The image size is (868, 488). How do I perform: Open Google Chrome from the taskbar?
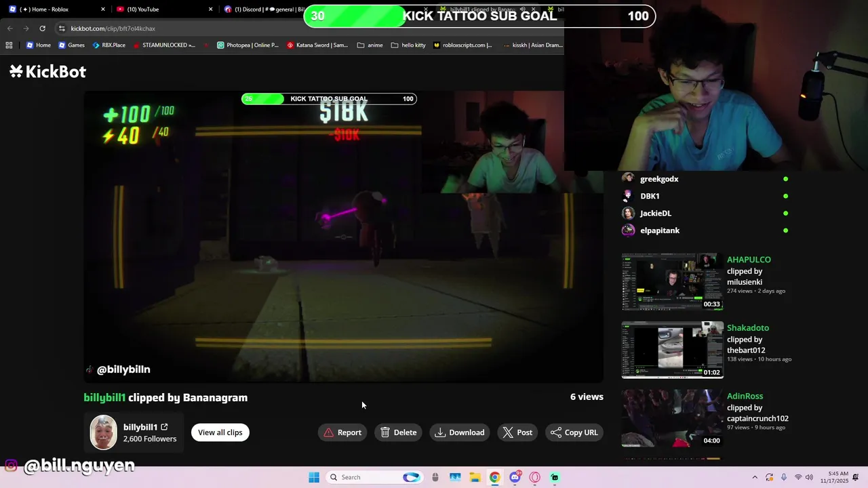point(495,477)
